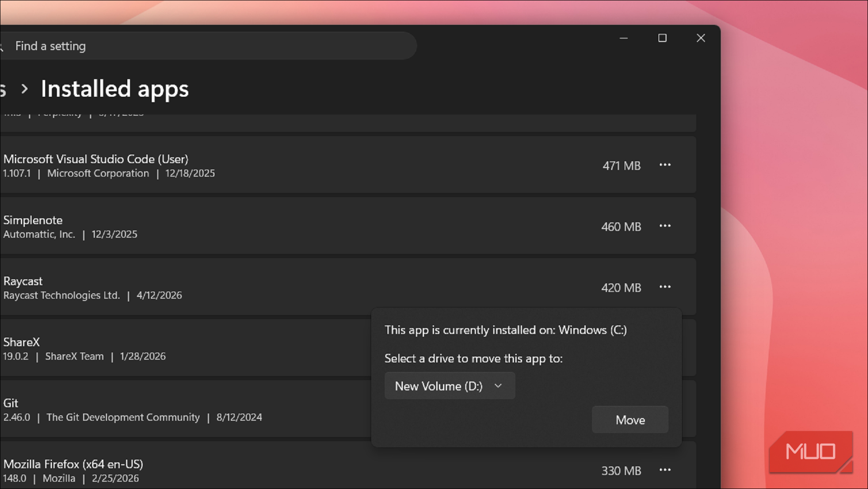Screen dimensions: 868x489
Task: Open more options for Simplenote
Action: point(665,226)
